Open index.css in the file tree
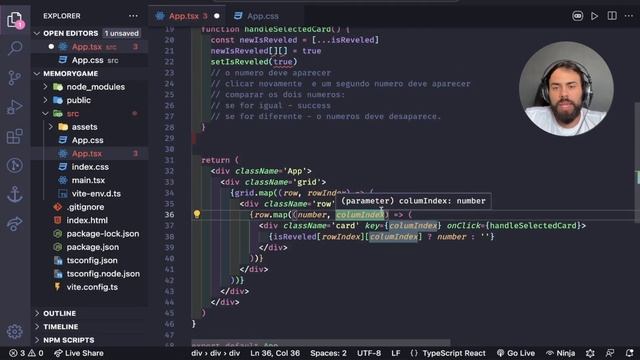 pos(90,167)
